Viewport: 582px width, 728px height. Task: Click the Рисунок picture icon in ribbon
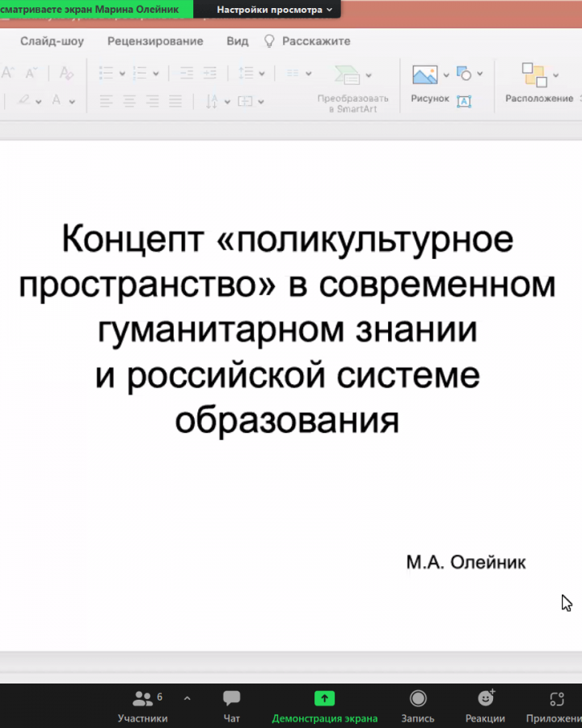(424, 75)
